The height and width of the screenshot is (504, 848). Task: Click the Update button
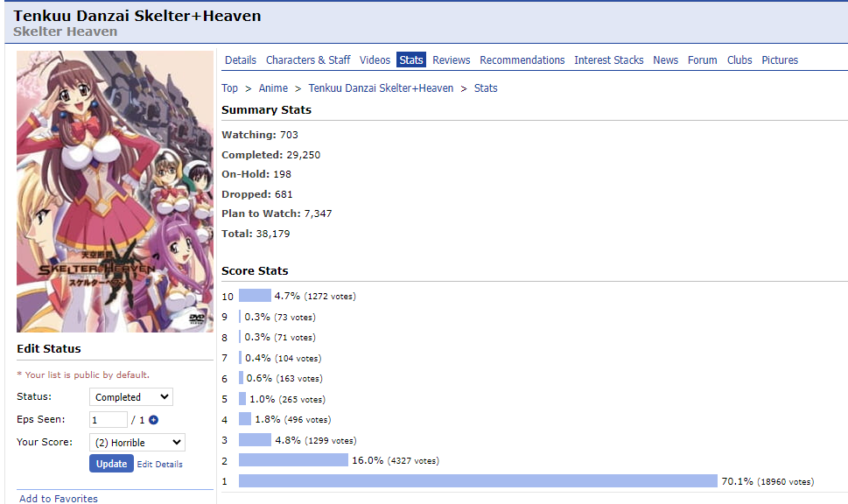click(x=111, y=464)
